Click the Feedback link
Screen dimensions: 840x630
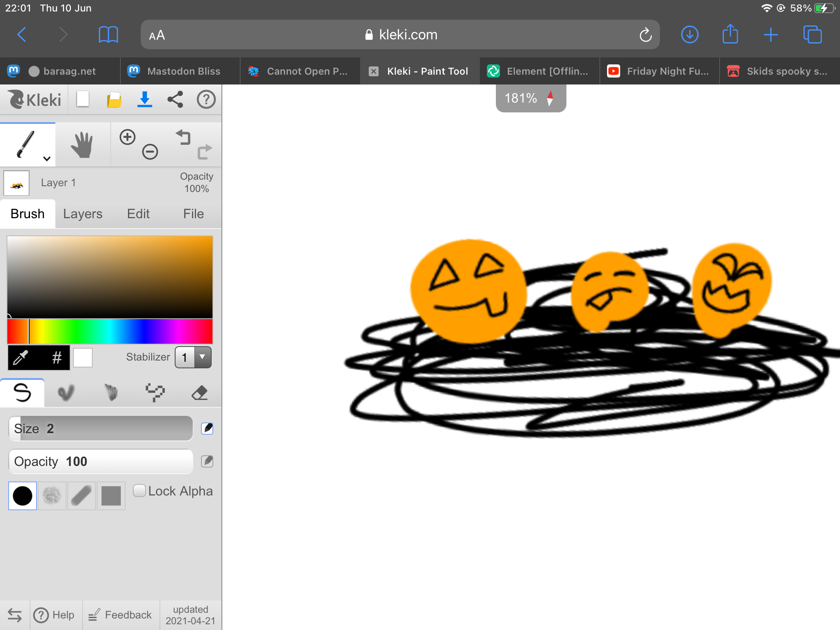120,615
